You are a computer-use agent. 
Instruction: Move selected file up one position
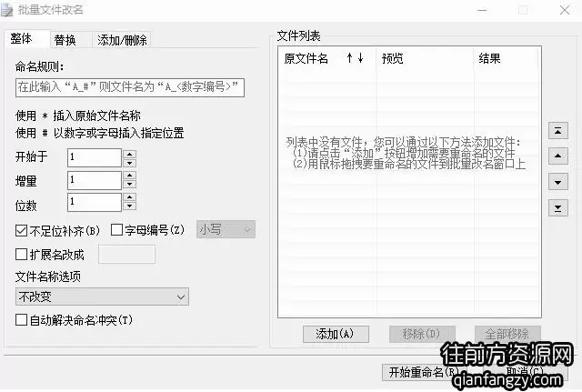coord(557,156)
